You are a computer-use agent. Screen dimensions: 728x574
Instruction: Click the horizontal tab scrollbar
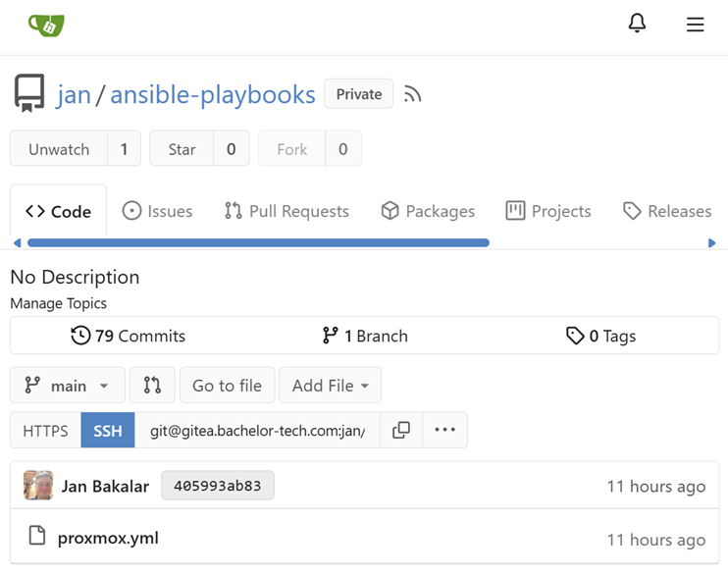point(258,242)
